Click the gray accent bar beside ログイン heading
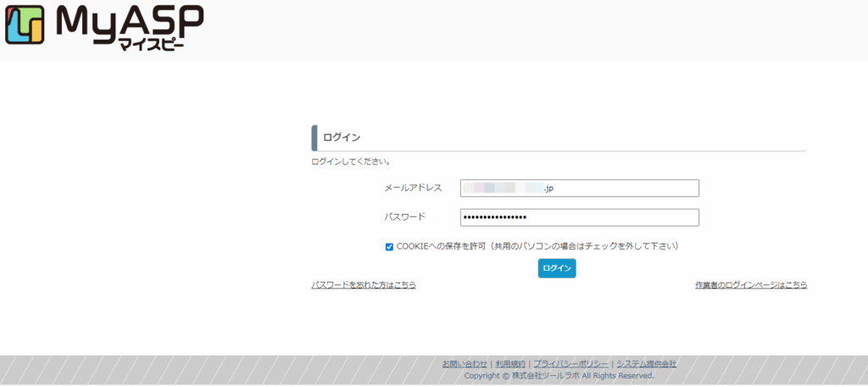868x387 pixels. click(x=314, y=137)
